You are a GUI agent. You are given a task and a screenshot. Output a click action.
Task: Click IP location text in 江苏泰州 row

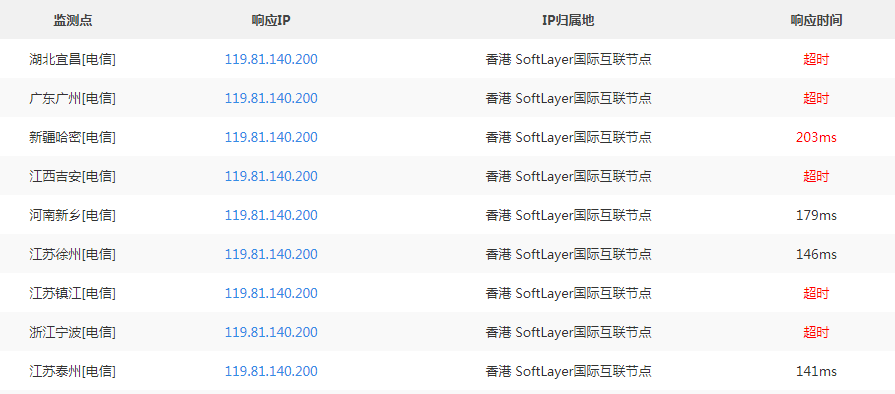(569, 371)
